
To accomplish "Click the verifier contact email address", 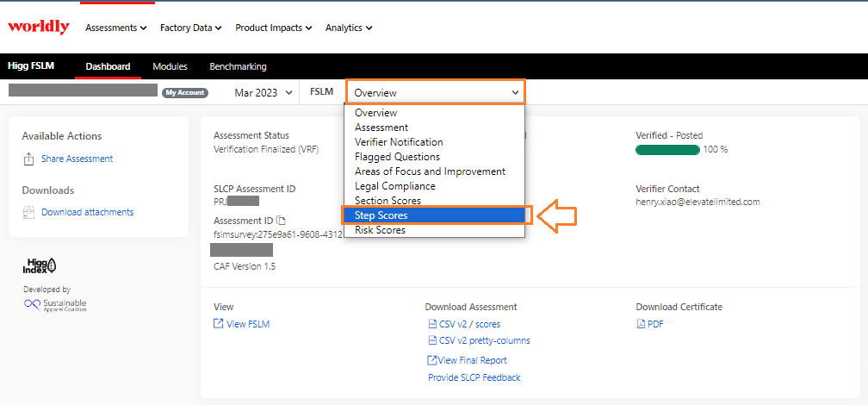I will [698, 202].
